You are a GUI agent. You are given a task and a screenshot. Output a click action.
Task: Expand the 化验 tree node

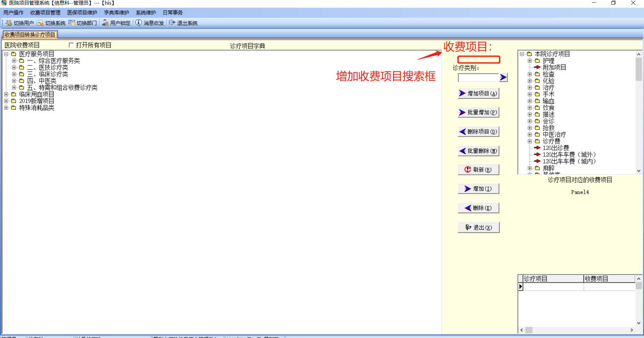point(530,81)
